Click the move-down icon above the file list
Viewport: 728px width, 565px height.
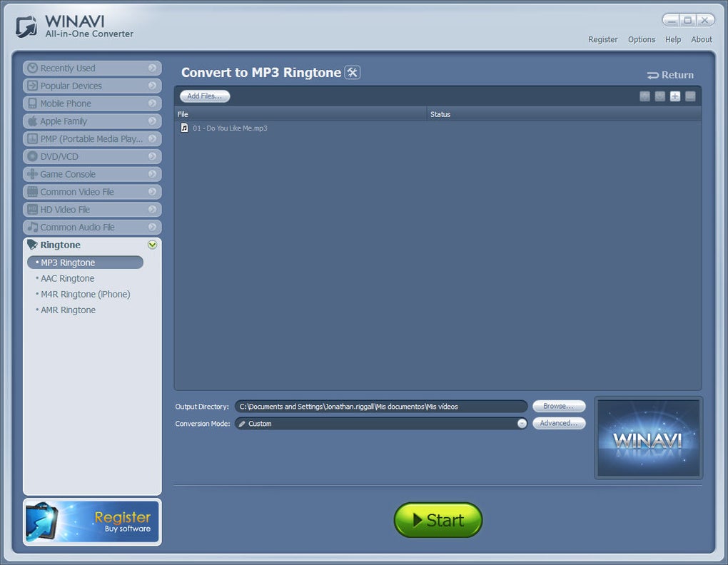click(x=659, y=96)
